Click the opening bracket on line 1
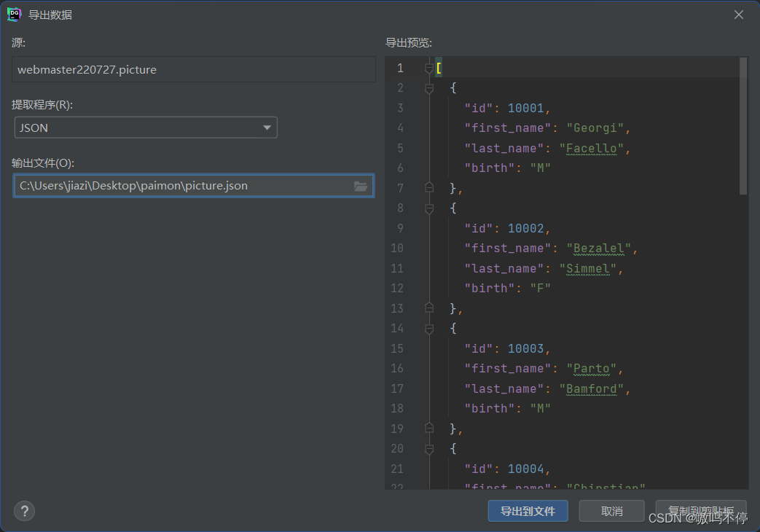Viewport: 760px width, 532px height. [x=439, y=68]
